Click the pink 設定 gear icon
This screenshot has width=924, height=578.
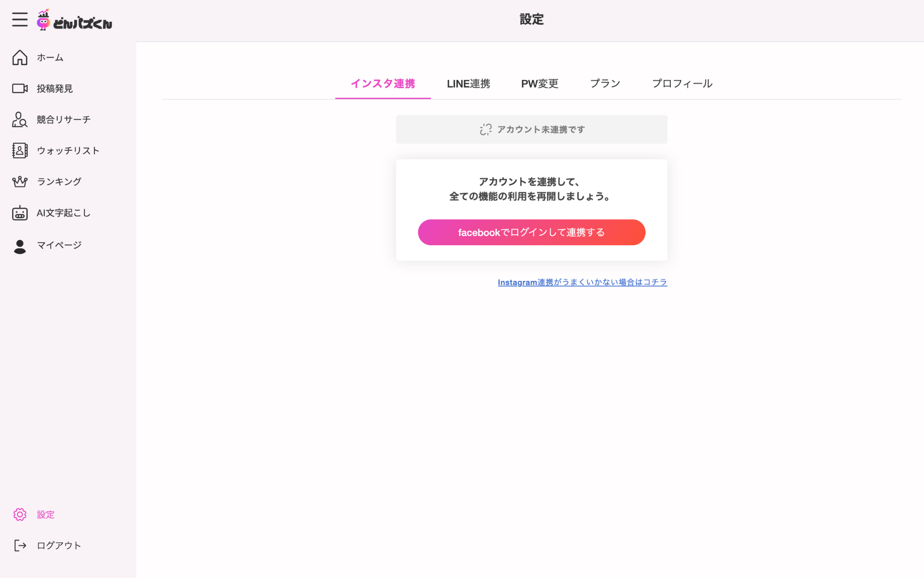(20, 514)
